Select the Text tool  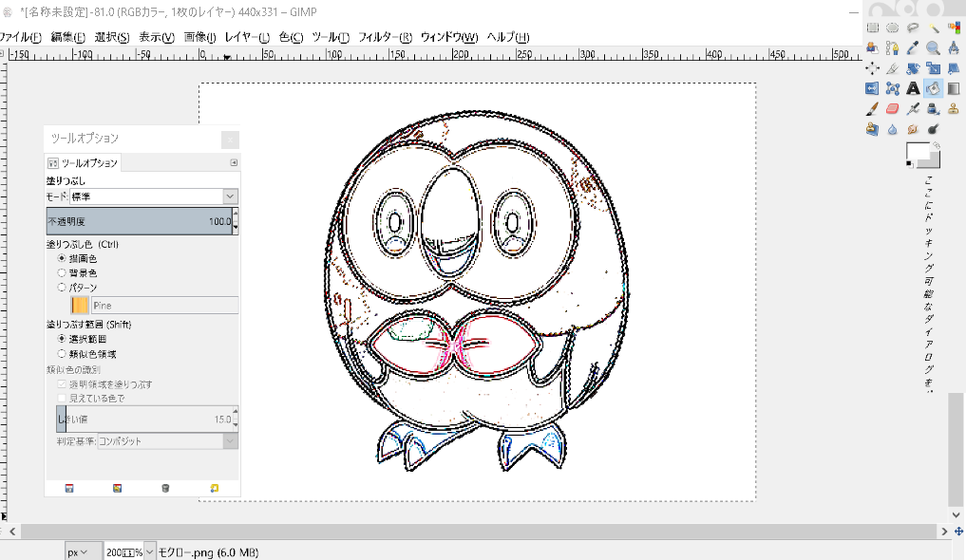tap(913, 88)
